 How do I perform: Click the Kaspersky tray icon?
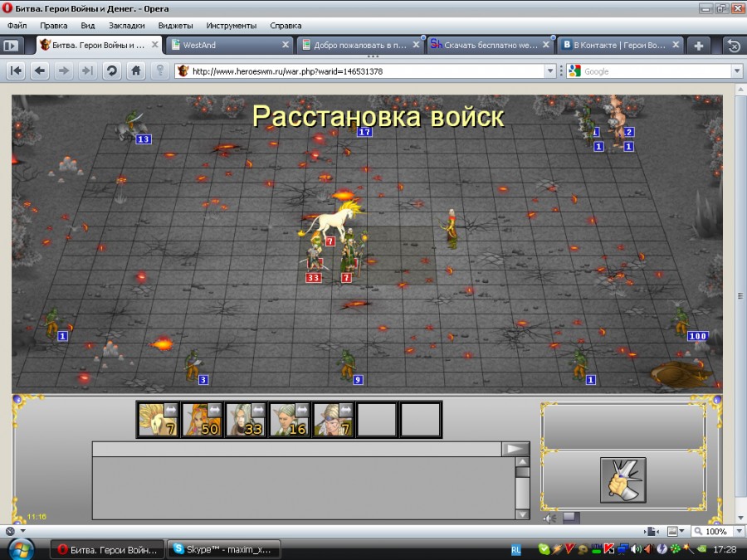pyautogui.click(x=609, y=549)
